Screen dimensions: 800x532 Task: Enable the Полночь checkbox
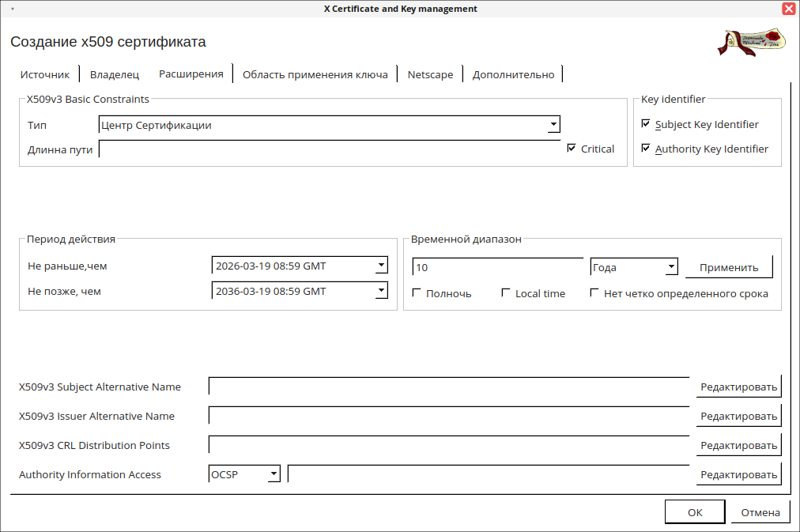point(417,293)
